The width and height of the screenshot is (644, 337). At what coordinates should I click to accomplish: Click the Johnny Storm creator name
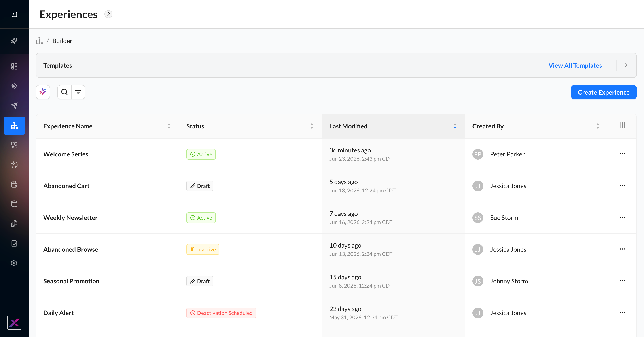click(x=509, y=281)
